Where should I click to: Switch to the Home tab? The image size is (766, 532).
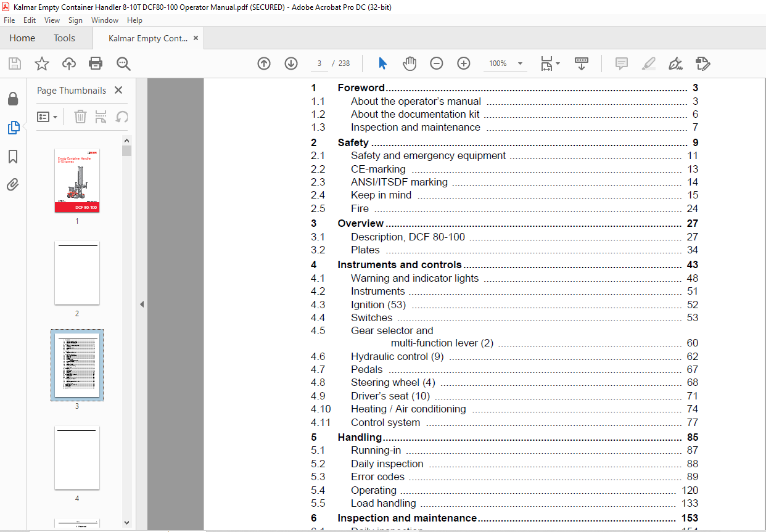click(x=22, y=38)
